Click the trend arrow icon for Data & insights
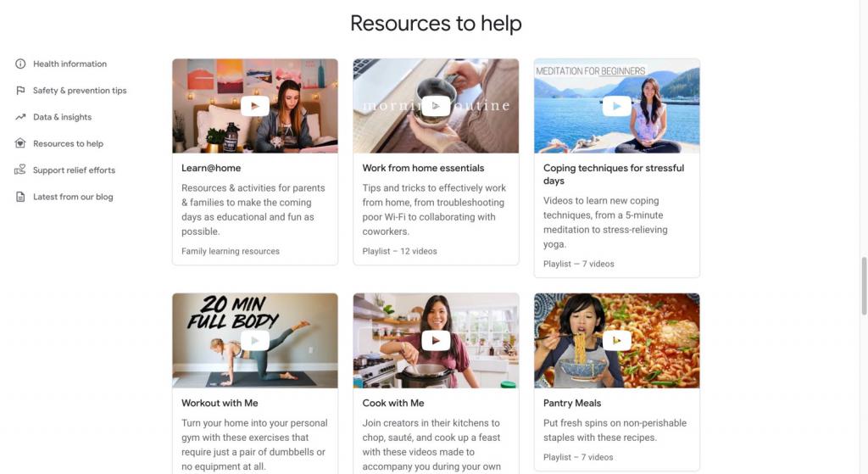The height and width of the screenshot is (474, 868). click(20, 117)
